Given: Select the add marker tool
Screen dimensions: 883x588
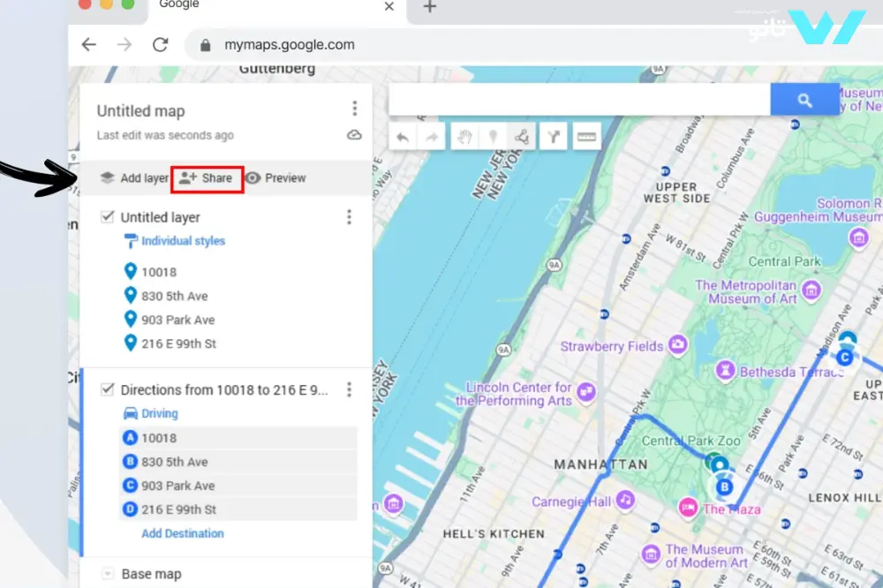Looking at the screenshot, I should (x=493, y=137).
